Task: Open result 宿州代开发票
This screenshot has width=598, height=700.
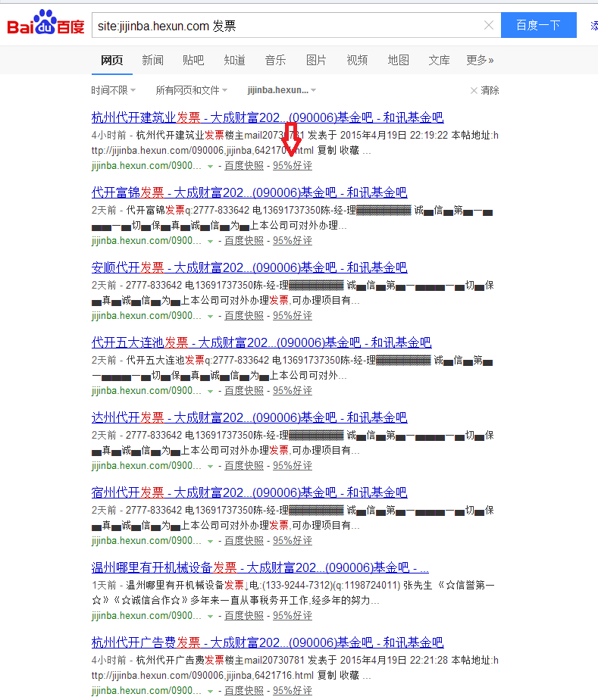Action: coord(249,492)
